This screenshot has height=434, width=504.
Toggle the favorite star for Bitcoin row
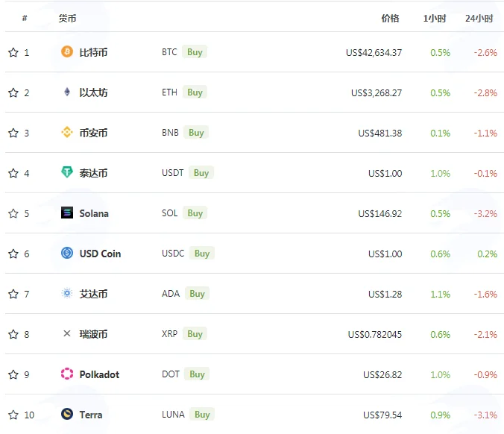pos(13,52)
